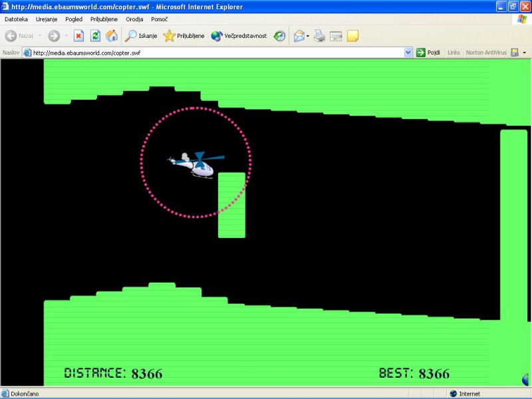This screenshot has width=532, height=399.
Task: Expand the address bar URL dropdown
Action: 408,53
